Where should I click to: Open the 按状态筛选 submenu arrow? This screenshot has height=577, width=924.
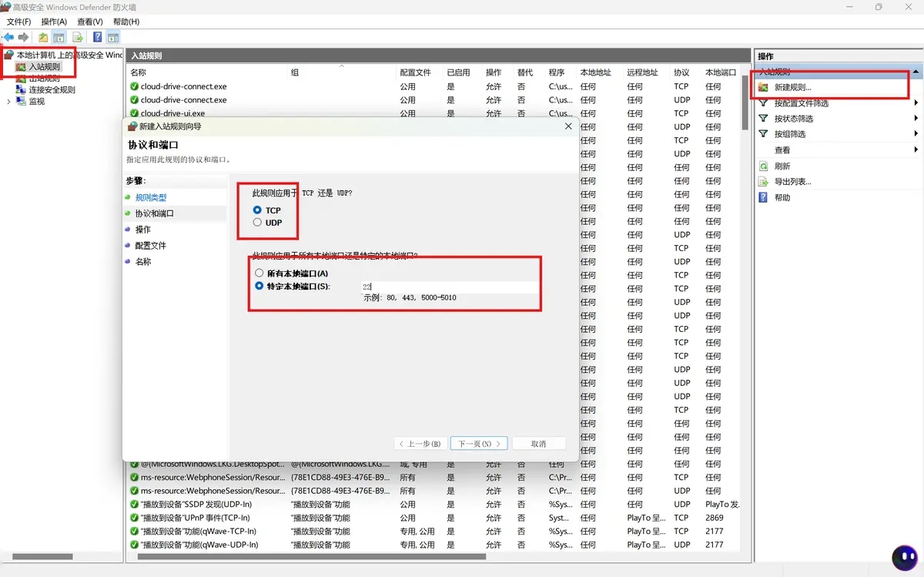[x=916, y=119]
